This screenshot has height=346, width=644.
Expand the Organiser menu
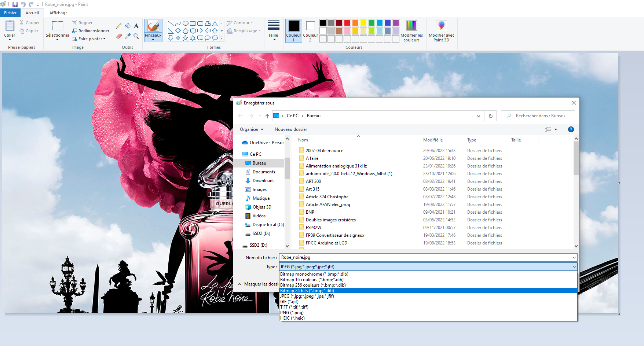pyautogui.click(x=252, y=129)
